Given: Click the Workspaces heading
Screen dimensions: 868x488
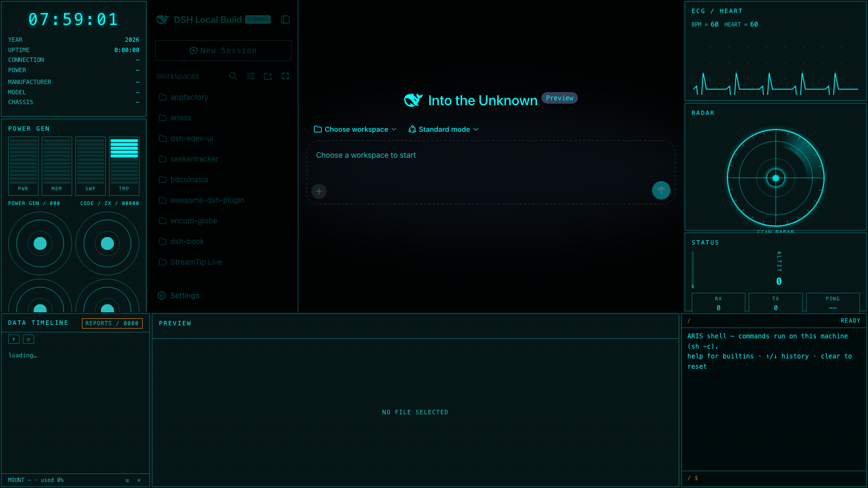Looking at the screenshot, I should click(x=178, y=76).
